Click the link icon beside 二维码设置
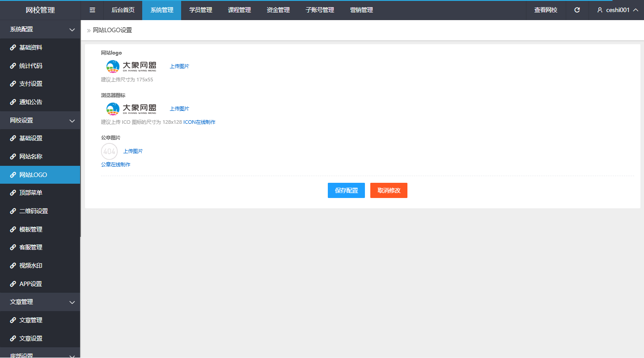This screenshot has height=358, width=644. point(13,211)
